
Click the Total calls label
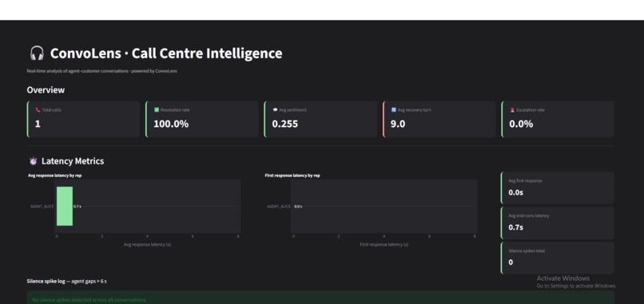[x=52, y=110]
